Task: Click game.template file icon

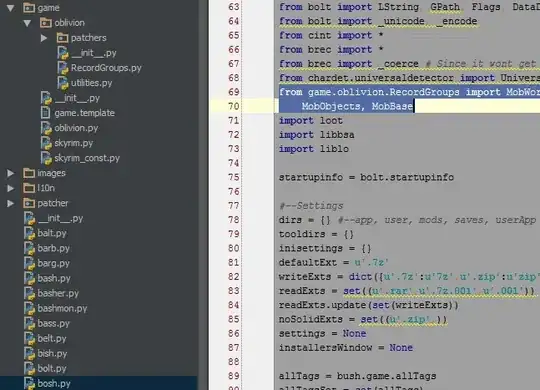Action: (46, 113)
